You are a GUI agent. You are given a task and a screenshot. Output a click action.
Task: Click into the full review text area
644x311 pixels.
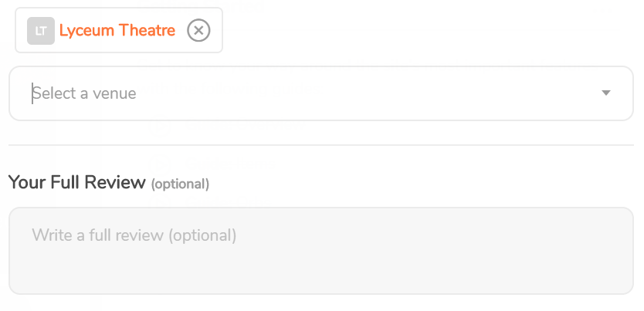(x=321, y=251)
